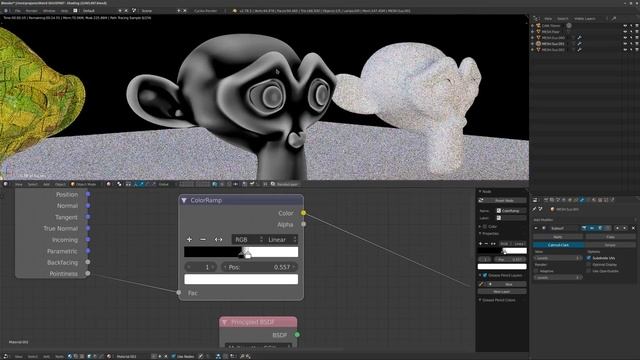
Task: Delete the Subsurf modifier with the X icon
Action: (x=633, y=228)
